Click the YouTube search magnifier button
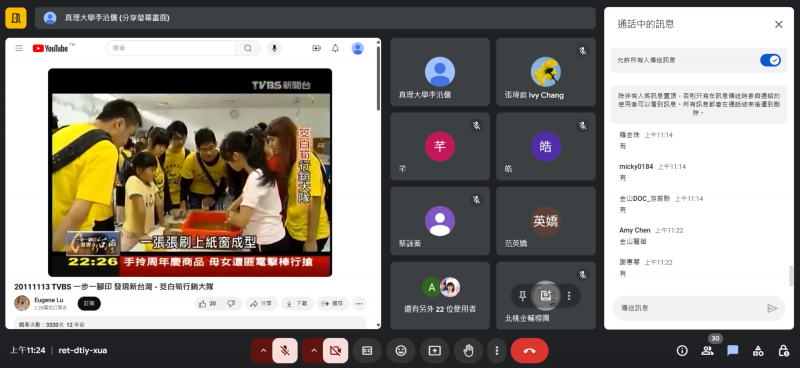This screenshot has width=800, height=368. [x=248, y=48]
